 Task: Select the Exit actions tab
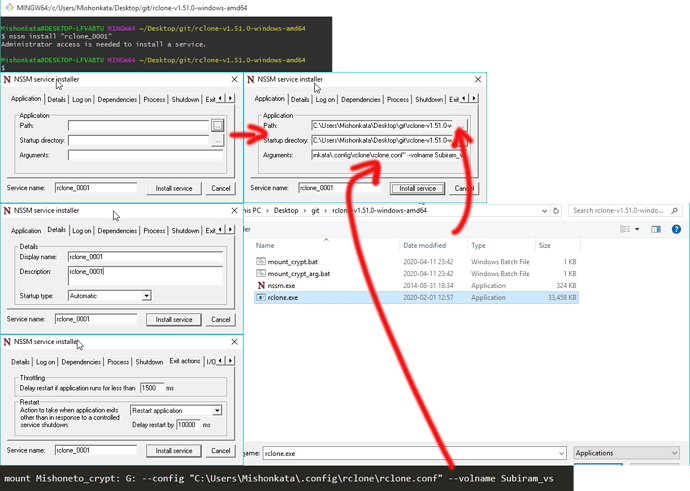tap(185, 361)
